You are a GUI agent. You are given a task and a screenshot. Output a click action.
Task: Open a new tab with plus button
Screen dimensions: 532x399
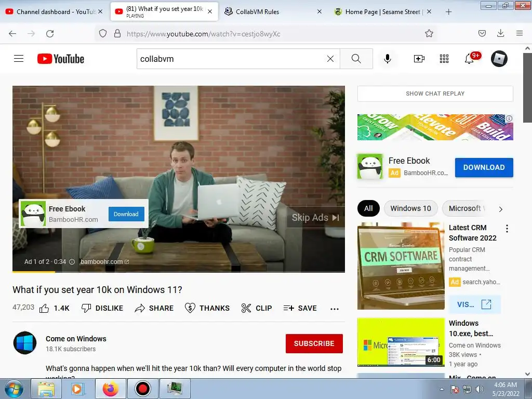pos(448,12)
